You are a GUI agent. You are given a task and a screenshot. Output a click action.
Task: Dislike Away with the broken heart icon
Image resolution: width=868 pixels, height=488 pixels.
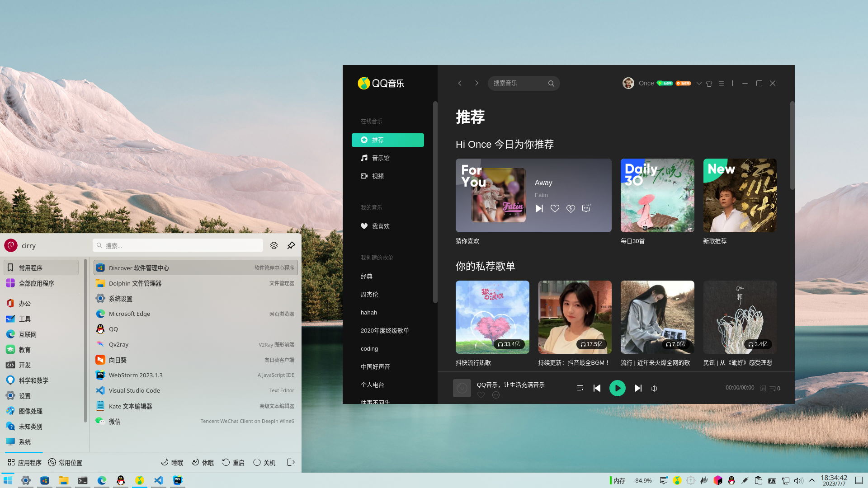[571, 208]
